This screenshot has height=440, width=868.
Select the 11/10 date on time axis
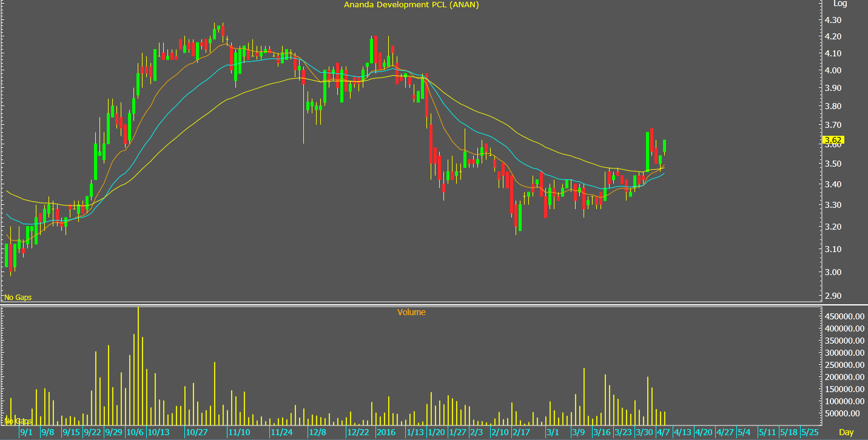239,433
